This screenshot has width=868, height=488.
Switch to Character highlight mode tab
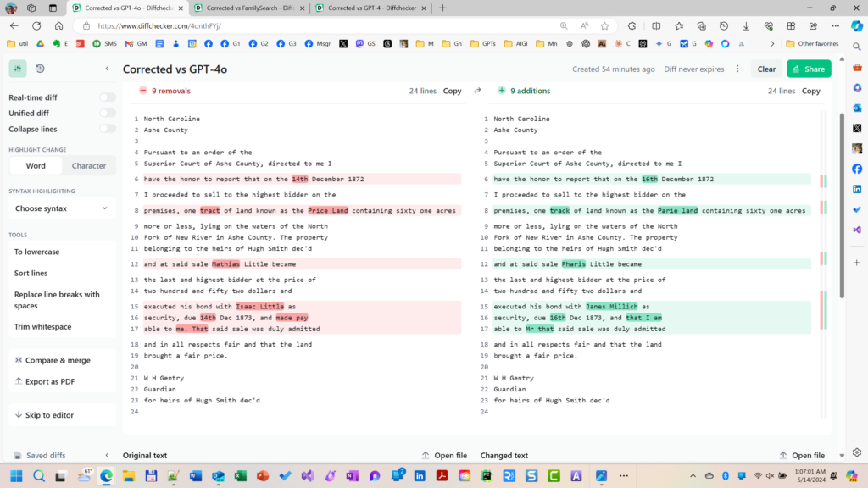[89, 165]
